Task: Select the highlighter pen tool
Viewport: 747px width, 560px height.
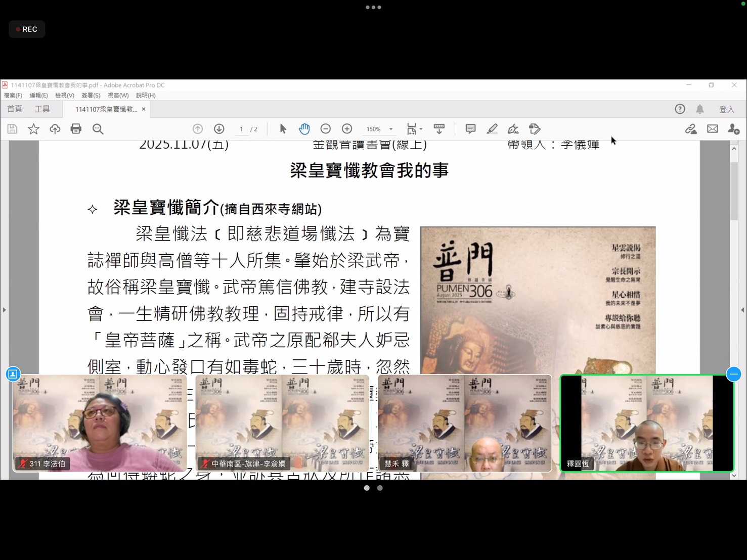Action: coord(492,129)
